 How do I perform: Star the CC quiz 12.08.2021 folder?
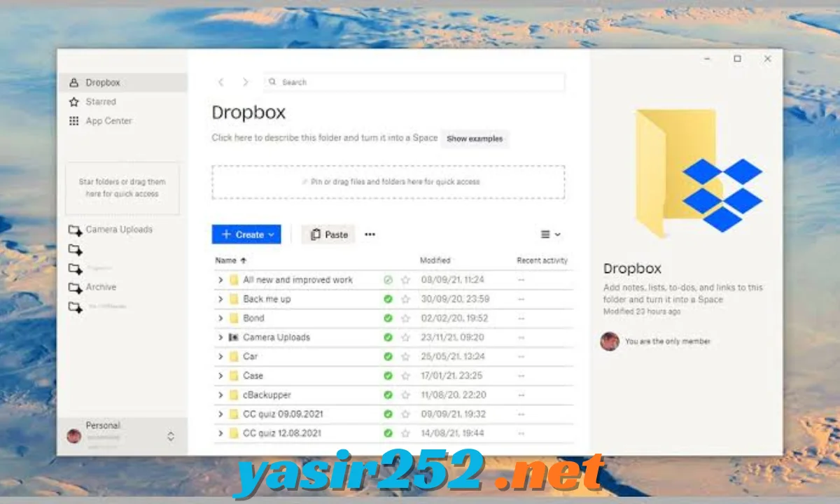(x=405, y=433)
